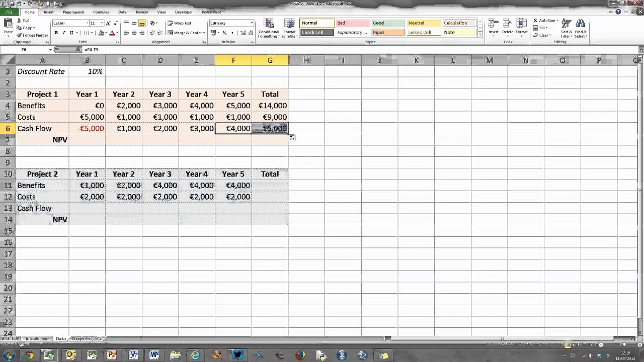Apply the Good cell style
644x362 pixels.
click(x=388, y=23)
